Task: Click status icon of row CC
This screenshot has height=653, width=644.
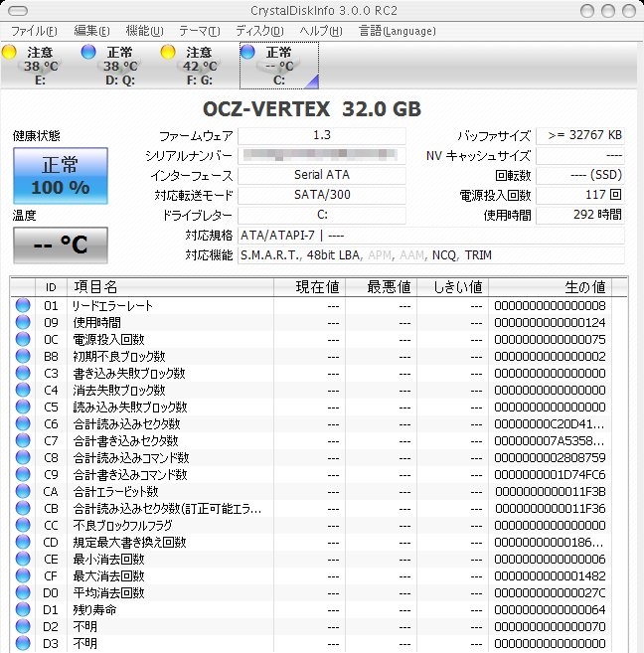Action: tap(23, 525)
